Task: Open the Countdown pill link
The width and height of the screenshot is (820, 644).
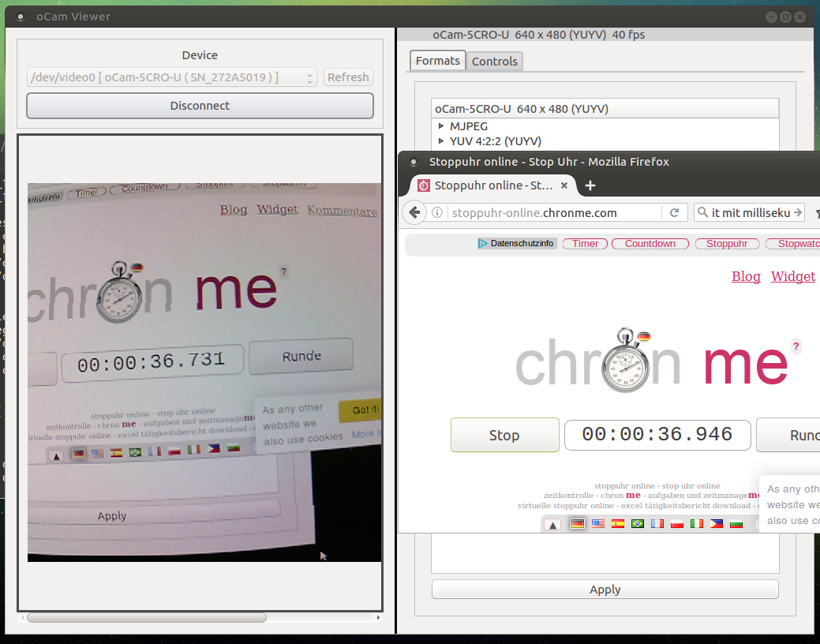Action: (x=650, y=244)
